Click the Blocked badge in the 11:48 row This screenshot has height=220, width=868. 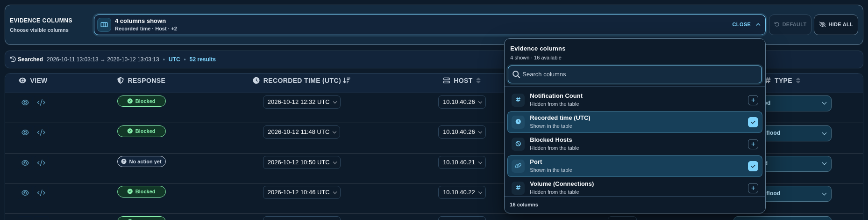(x=142, y=132)
